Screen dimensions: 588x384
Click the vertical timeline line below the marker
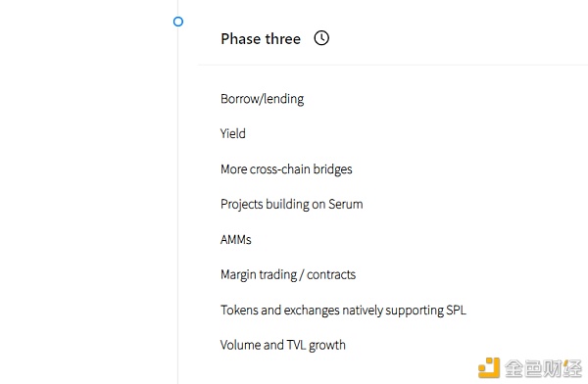click(178, 203)
